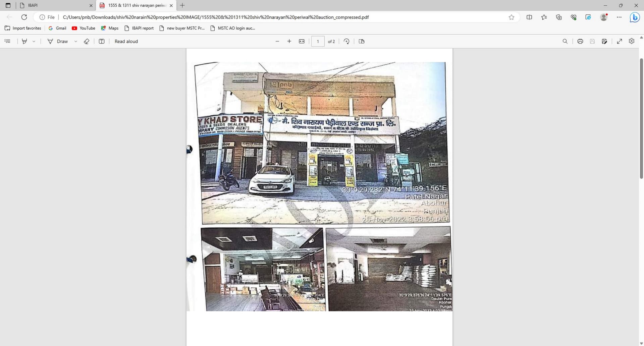Open split screen view
The image size is (644, 346).
click(529, 17)
